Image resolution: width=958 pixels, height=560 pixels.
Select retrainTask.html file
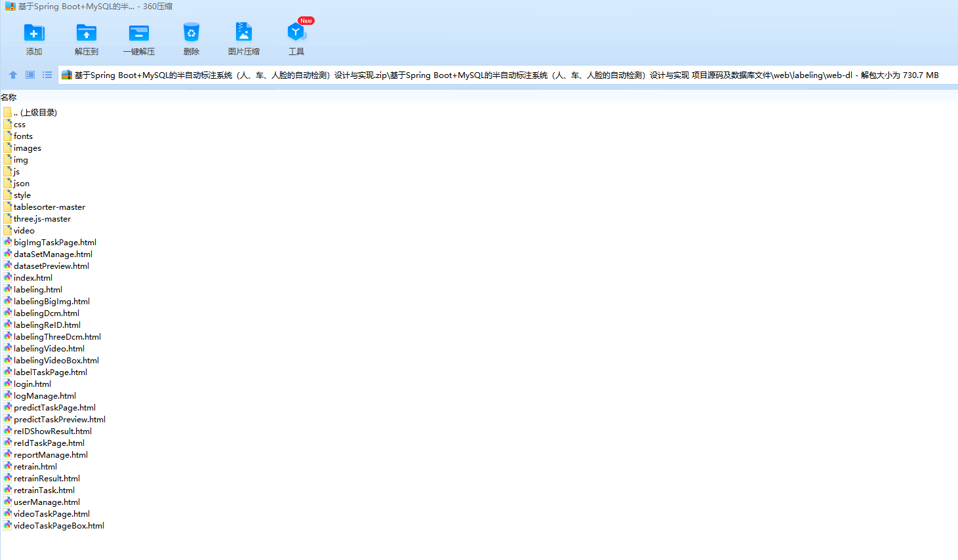[39, 490]
